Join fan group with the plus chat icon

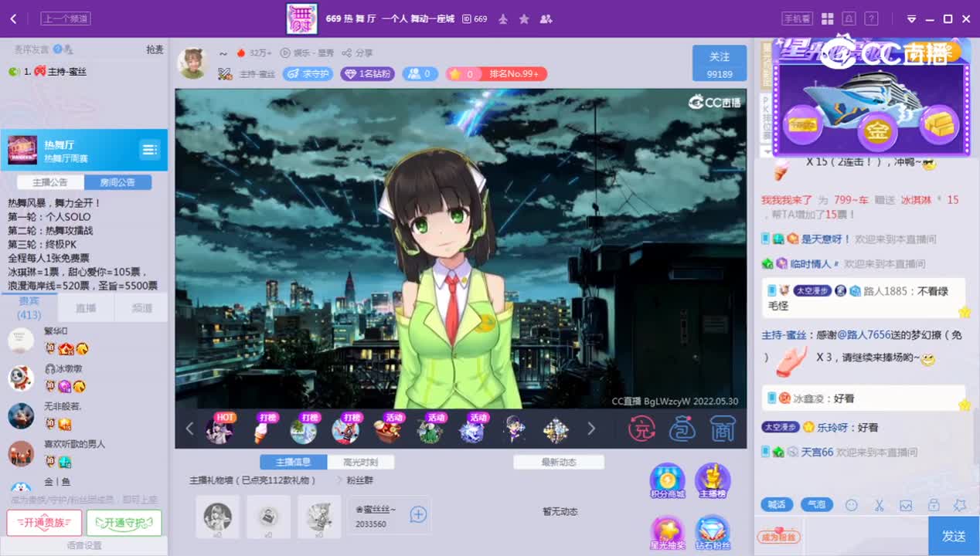point(418,514)
